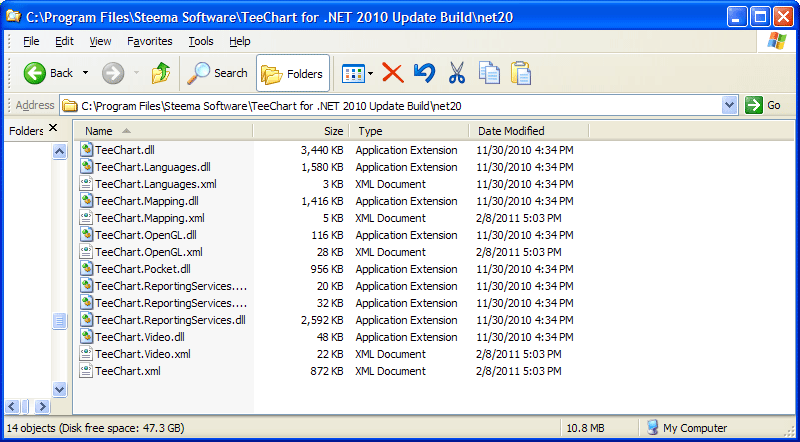Viewport: 800px width, 442px height.
Task: Click the Copy icon
Action: click(x=489, y=73)
